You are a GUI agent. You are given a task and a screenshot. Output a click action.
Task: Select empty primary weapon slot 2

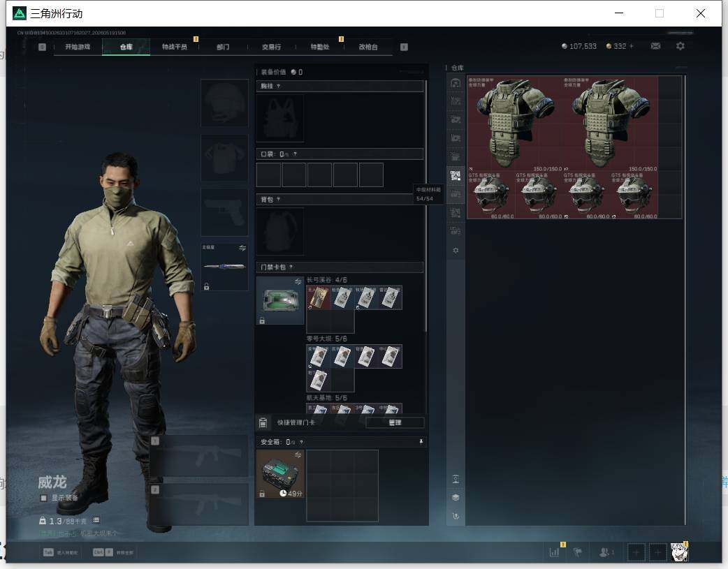pos(199,505)
